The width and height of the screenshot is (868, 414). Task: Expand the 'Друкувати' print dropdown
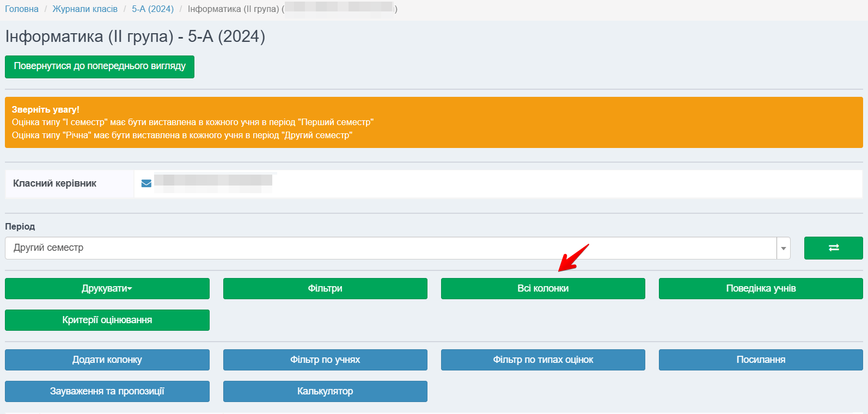[x=107, y=288]
